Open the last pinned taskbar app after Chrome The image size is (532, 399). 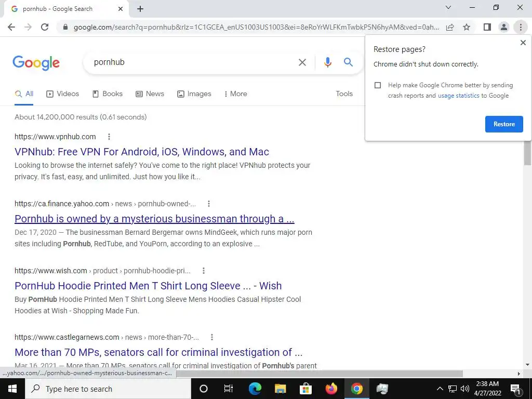(382, 389)
